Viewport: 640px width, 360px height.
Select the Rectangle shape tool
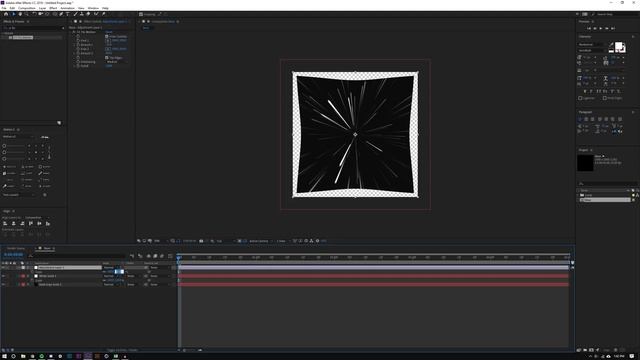click(x=54, y=14)
